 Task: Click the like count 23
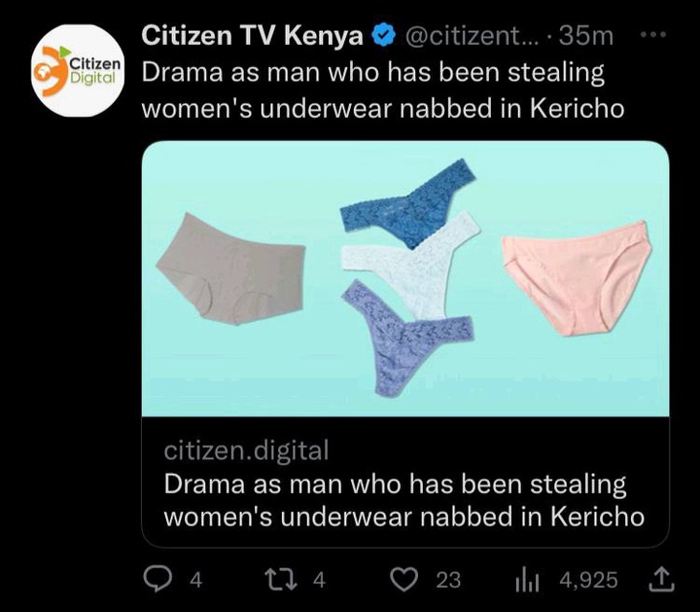tap(448, 580)
